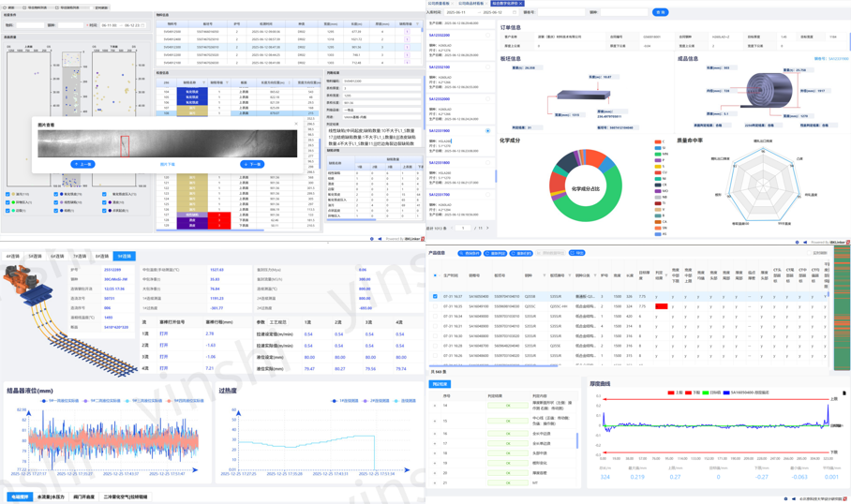Open the 水流量|水压力 bottom tab
Screen dimensions: 851x504
[x=51, y=497]
